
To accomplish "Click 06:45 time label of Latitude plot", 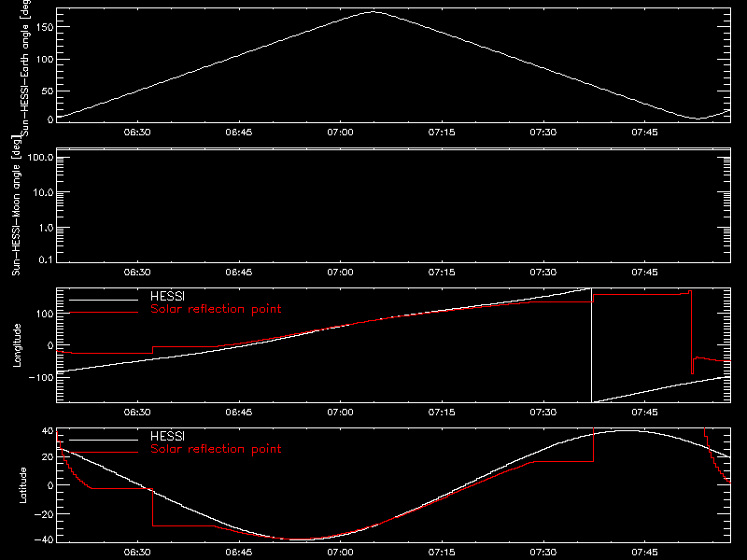I will (239, 553).
